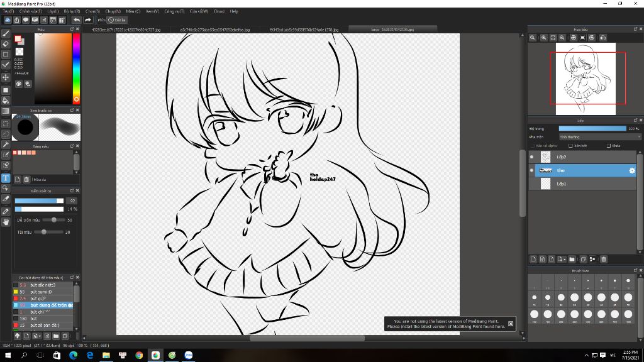Select the Magic Wand tool

6,145
